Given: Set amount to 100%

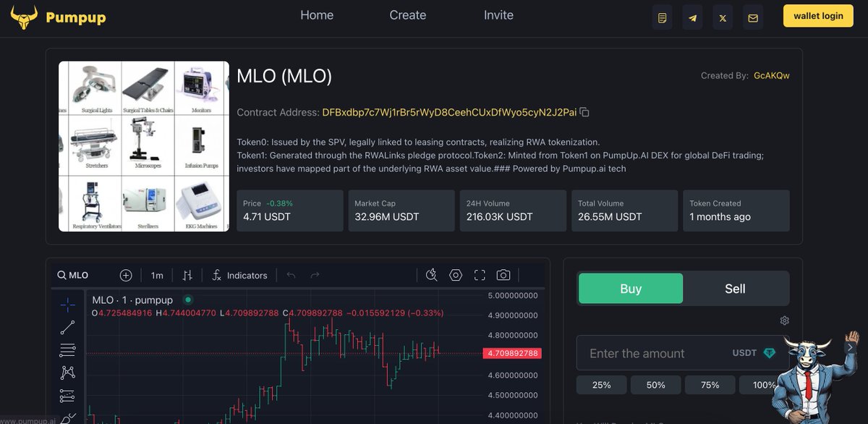Looking at the screenshot, I should (765, 385).
